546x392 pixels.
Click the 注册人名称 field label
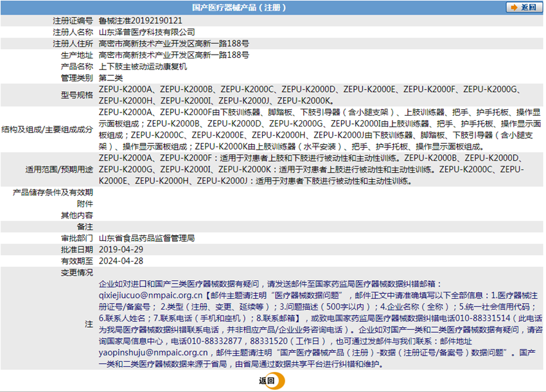coord(73,32)
